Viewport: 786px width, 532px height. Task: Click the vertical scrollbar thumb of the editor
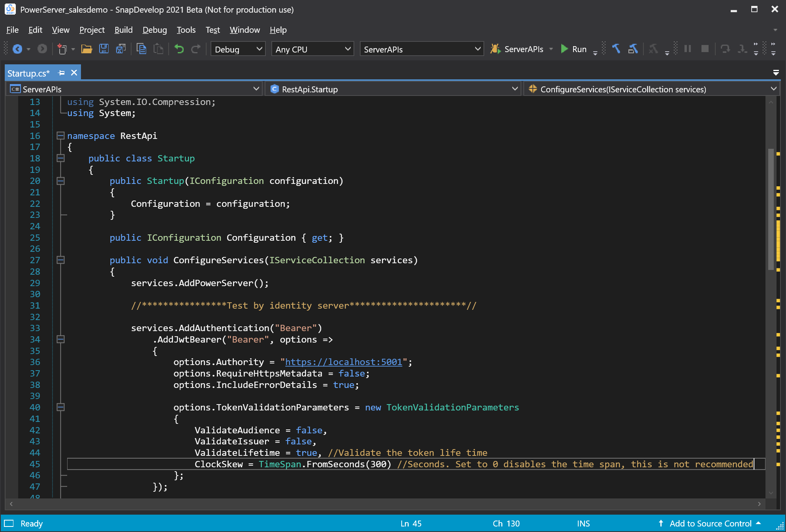coord(771,209)
